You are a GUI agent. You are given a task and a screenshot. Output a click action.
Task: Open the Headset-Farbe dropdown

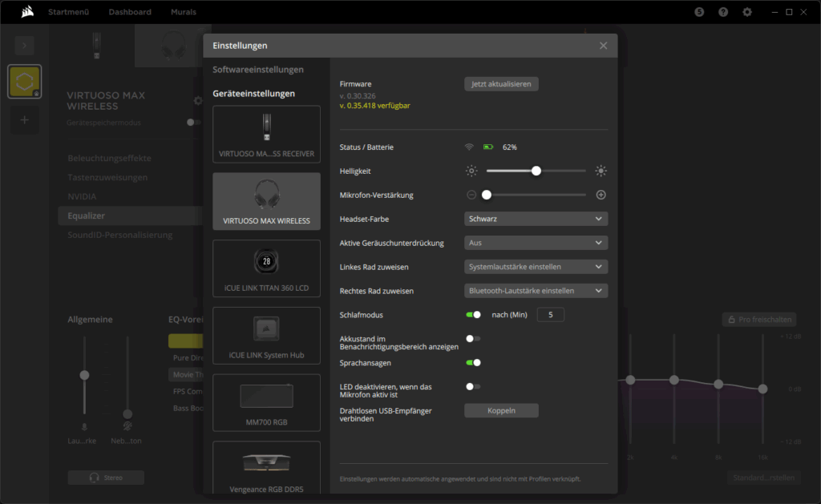coord(536,219)
